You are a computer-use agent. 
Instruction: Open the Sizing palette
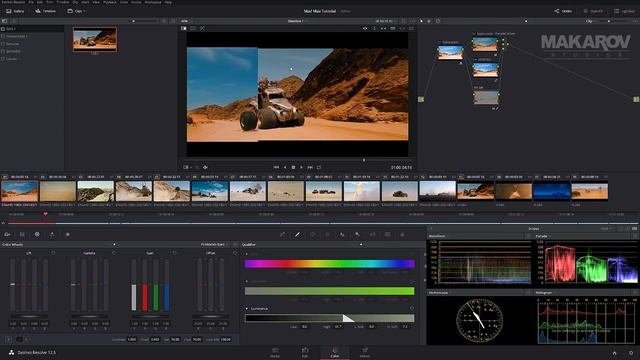373,234
